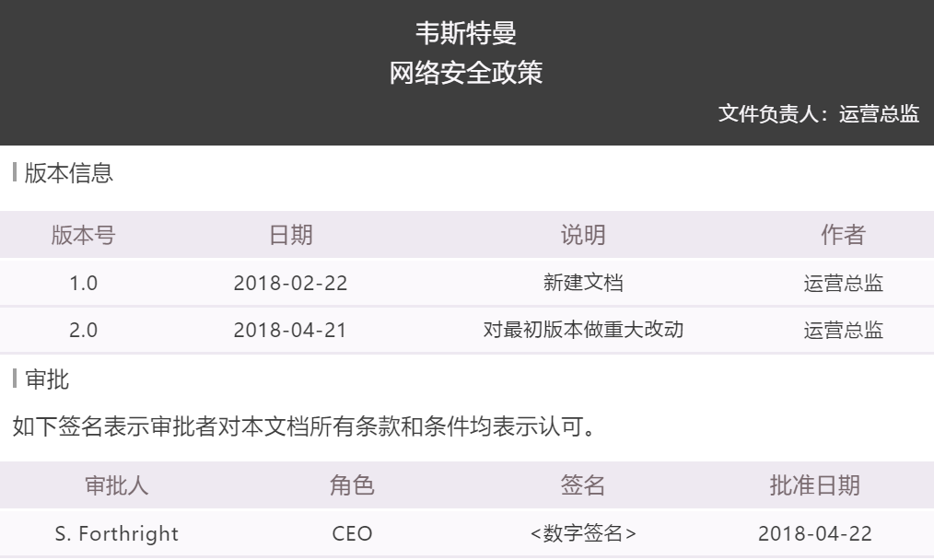Click the 2018-02-22 date cell

pos(290,284)
